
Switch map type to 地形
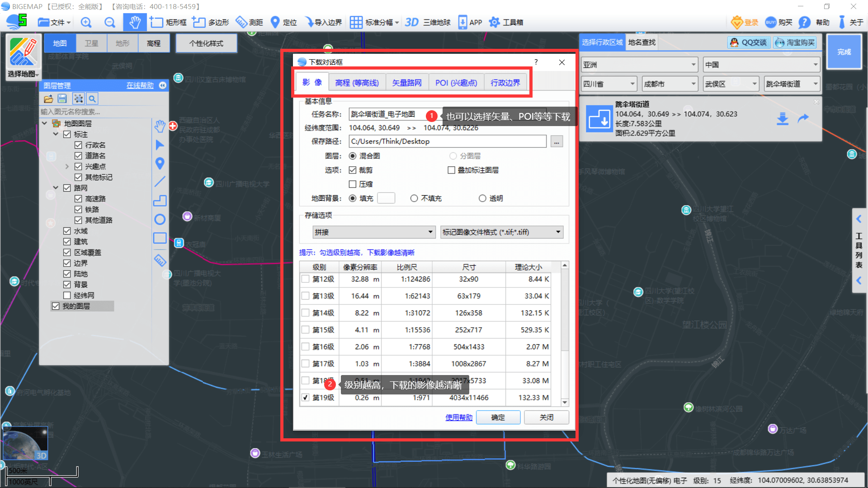tap(123, 43)
